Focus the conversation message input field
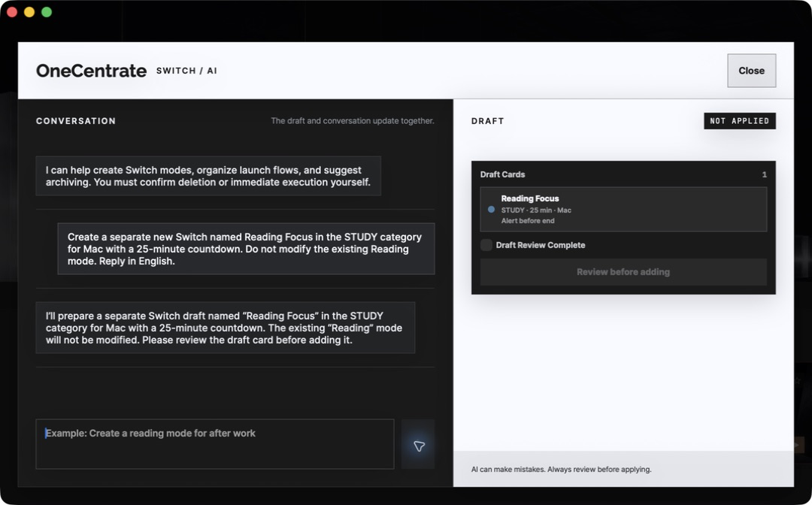This screenshot has width=812, height=505. tap(215, 444)
